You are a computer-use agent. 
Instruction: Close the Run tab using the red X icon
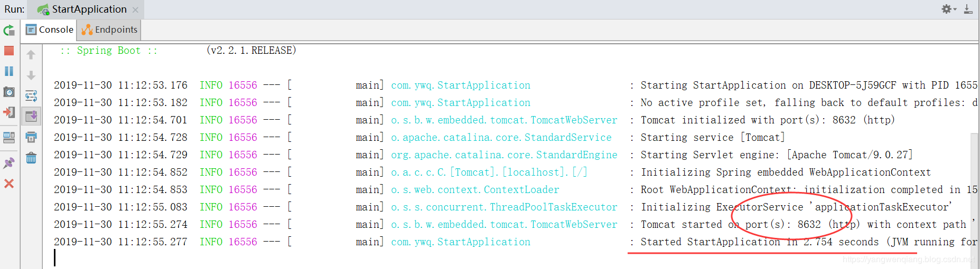[x=9, y=184]
